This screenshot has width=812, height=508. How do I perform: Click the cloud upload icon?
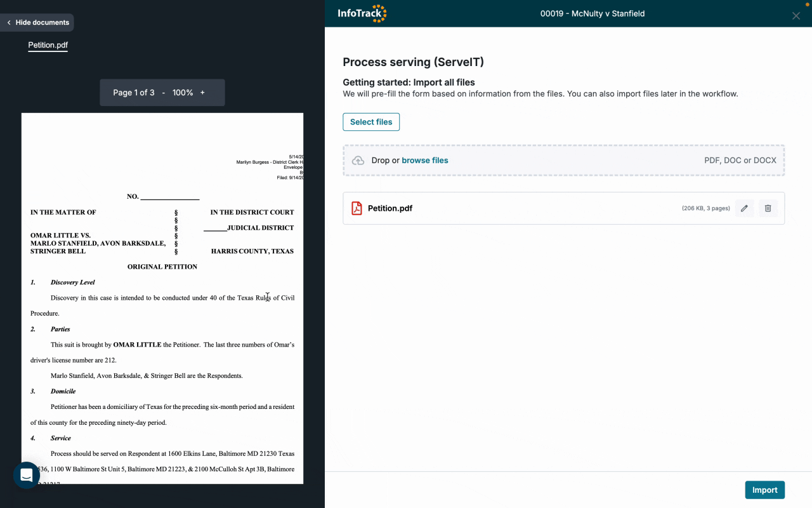point(358,161)
